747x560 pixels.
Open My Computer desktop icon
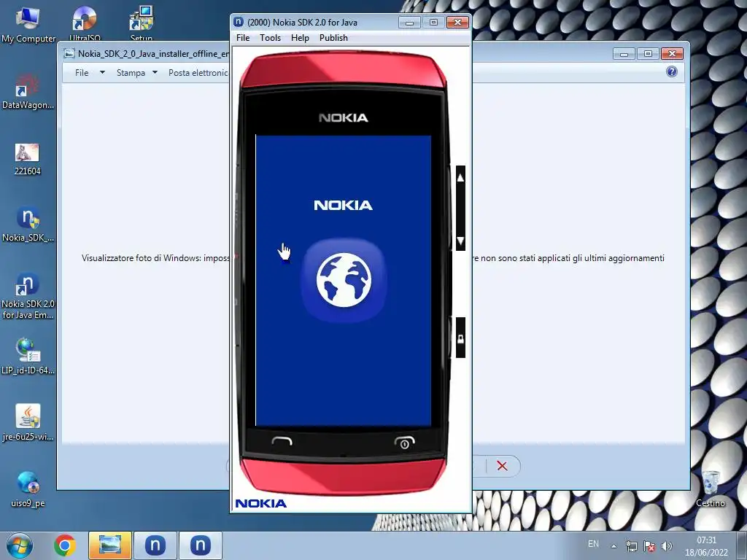[28, 25]
